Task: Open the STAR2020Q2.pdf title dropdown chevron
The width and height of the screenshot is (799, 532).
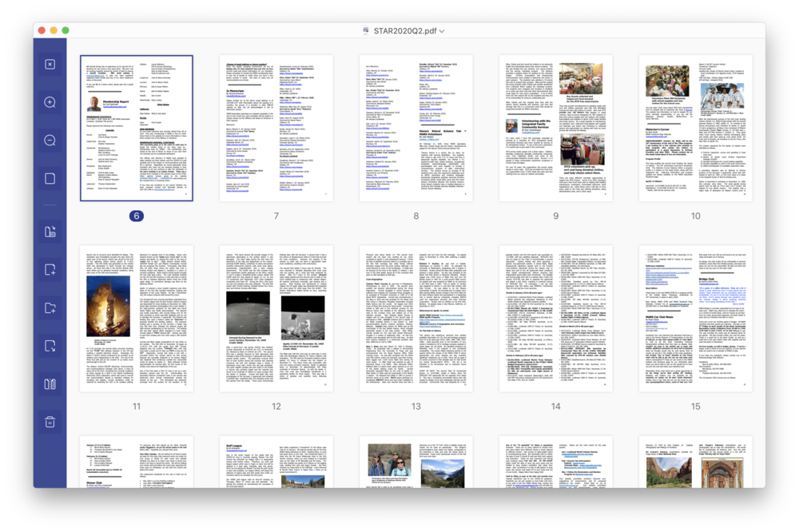Action: pos(442,31)
